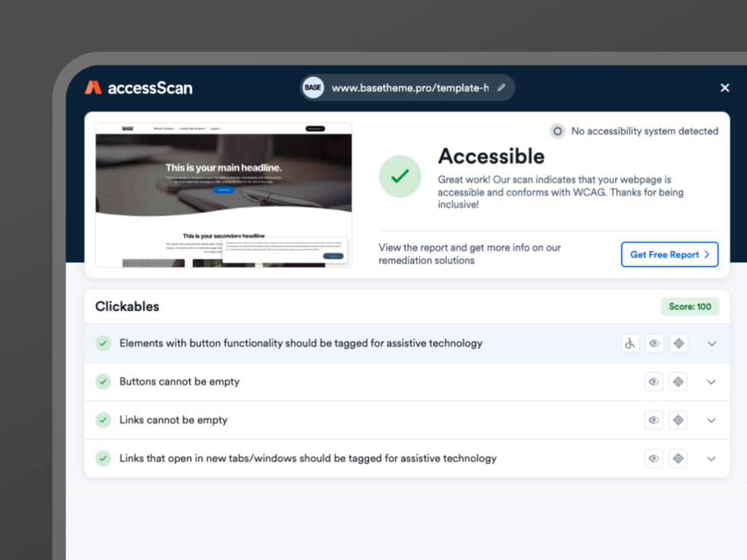This screenshot has width=747, height=560.
Task: Click the BASE favicon in the URL bar
Action: (313, 87)
